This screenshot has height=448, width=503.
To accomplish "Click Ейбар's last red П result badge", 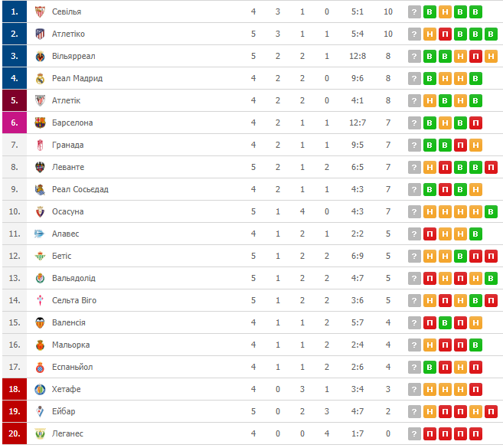I will 491,412.
